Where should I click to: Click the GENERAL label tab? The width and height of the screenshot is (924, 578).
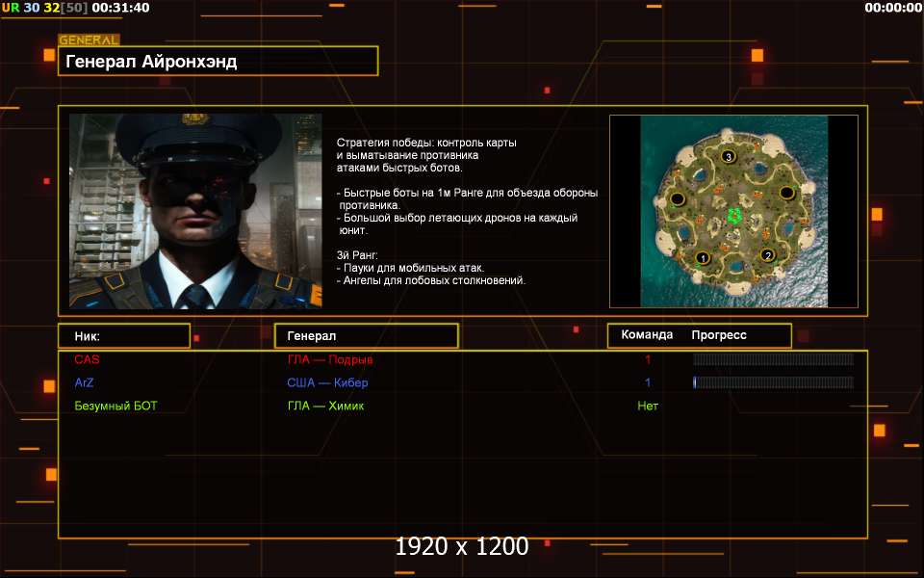89,40
